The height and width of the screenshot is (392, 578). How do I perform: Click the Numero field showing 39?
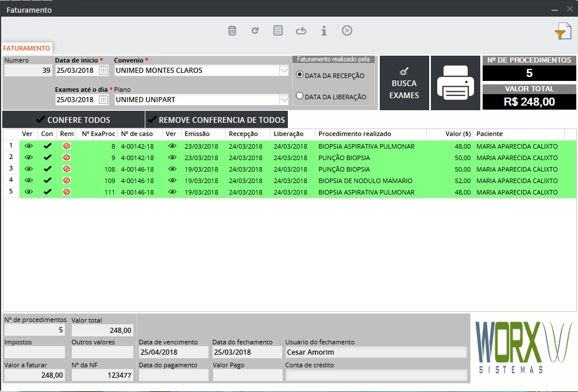click(x=28, y=70)
